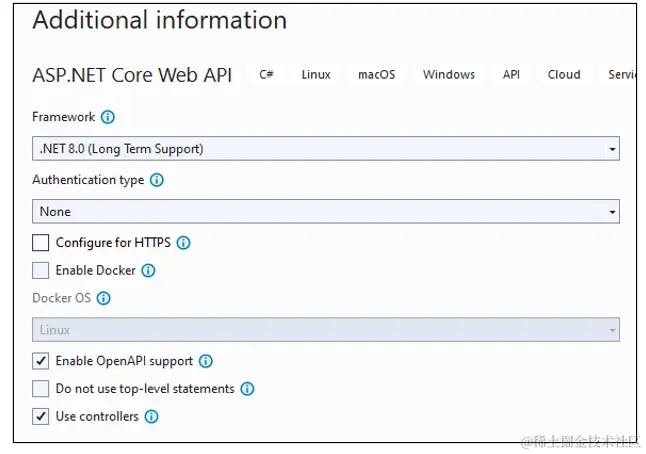Viewport: 646px width, 454px height.
Task: Click the Enable Docker label text
Action: tap(96, 271)
